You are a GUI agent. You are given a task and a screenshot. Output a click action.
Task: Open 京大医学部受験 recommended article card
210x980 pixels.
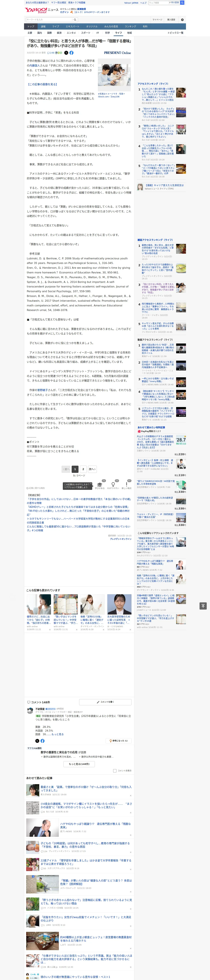119,612
